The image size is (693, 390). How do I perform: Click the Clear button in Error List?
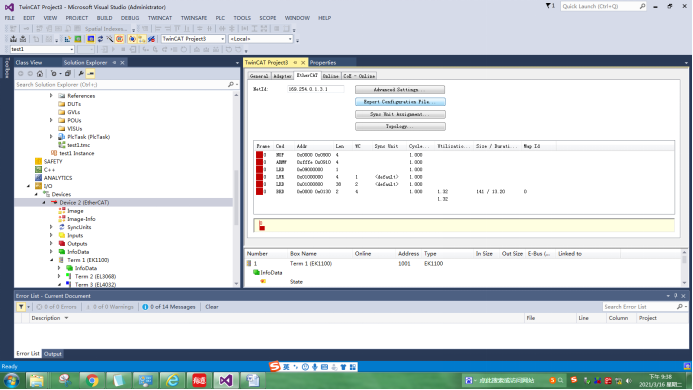(212, 306)
